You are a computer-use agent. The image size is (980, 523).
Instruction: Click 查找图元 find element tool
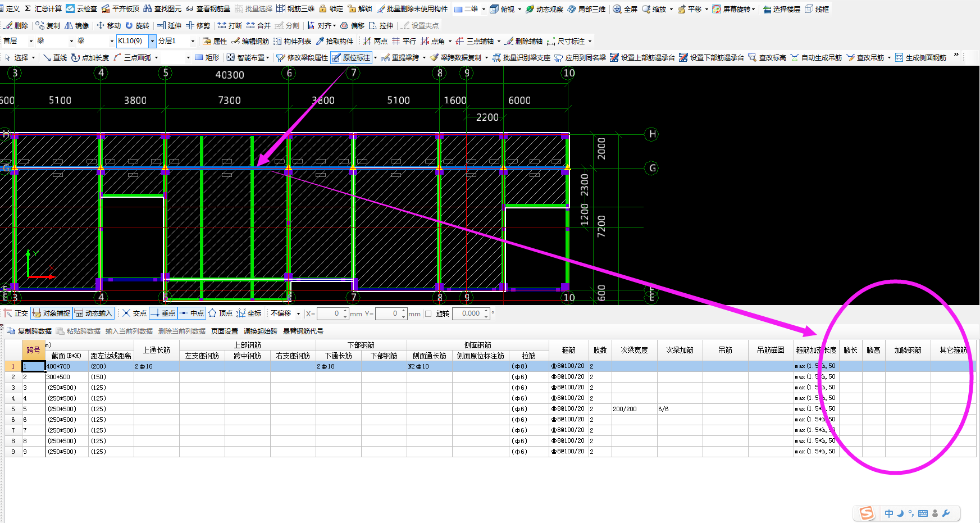tap(163, 9)
